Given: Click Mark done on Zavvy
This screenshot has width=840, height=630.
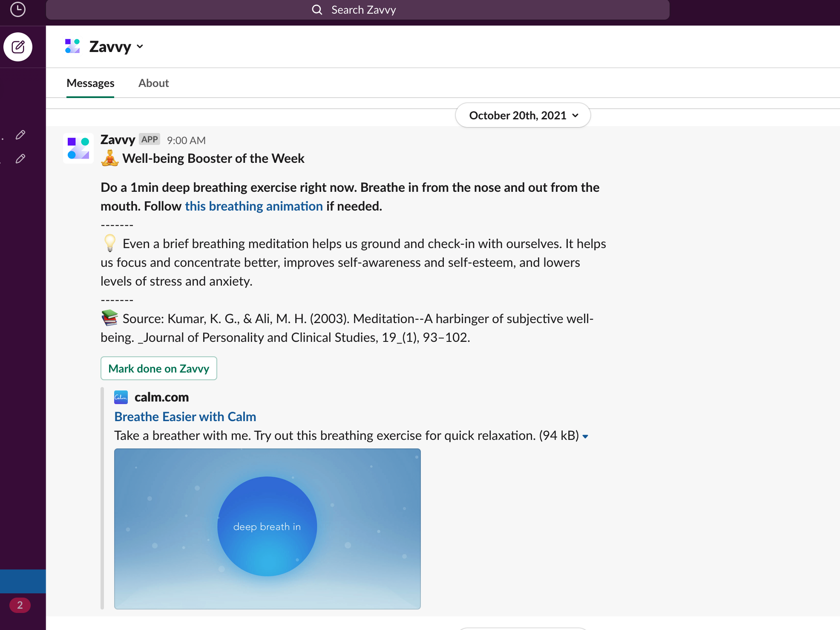Looking at the screenshot, I should (x=158, y=368).
